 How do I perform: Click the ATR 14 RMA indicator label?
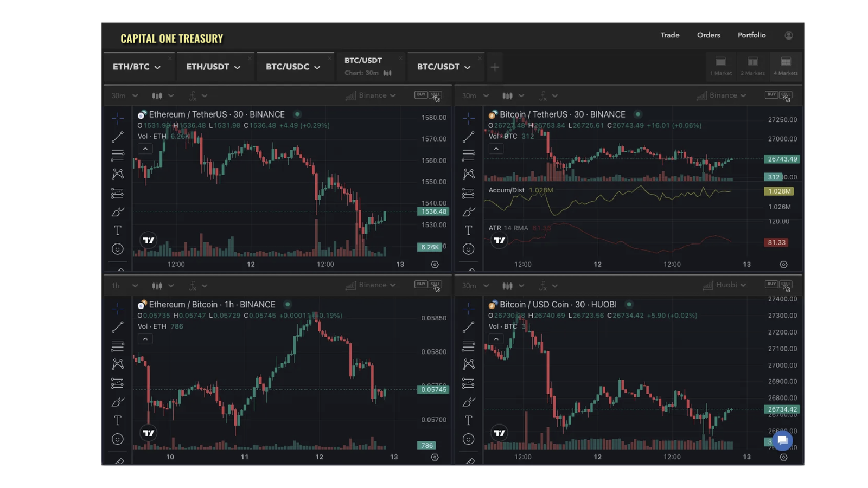(x=508, y=228)
